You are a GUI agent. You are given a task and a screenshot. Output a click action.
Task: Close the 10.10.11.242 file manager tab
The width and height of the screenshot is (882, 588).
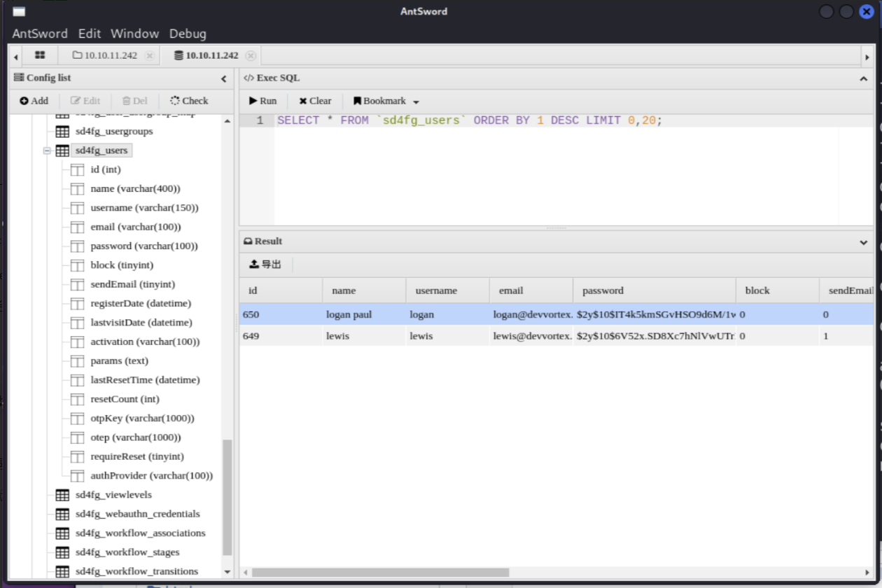[149, 55]
